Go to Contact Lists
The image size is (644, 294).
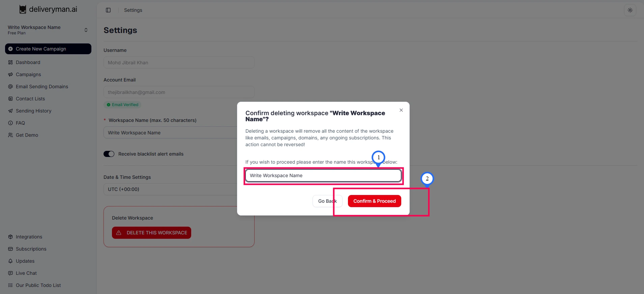pyautogui.click(x=30, y=99)
